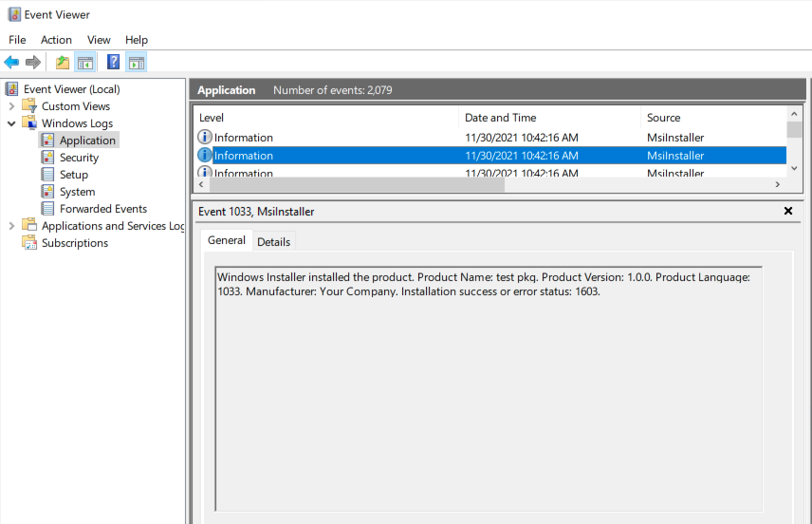Close the Event 1033 preview pane
The width and height of the screenshot is (812, 524).
tap(787, 212)
